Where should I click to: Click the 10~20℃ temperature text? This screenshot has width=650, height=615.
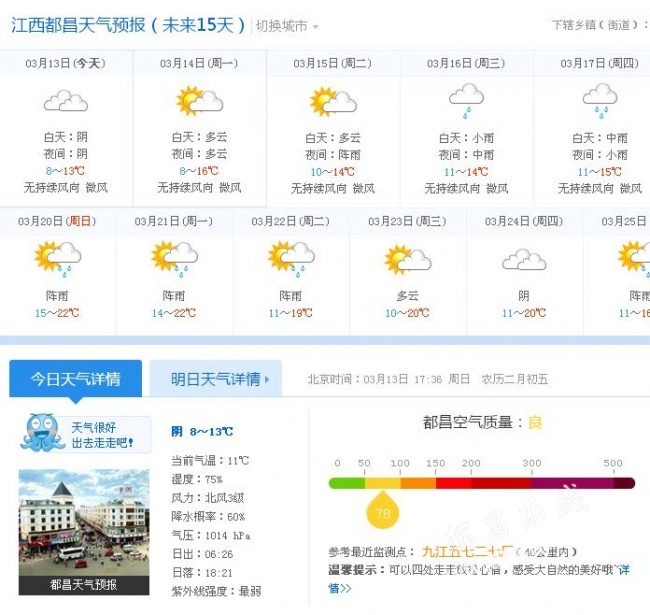coord(407,313)
